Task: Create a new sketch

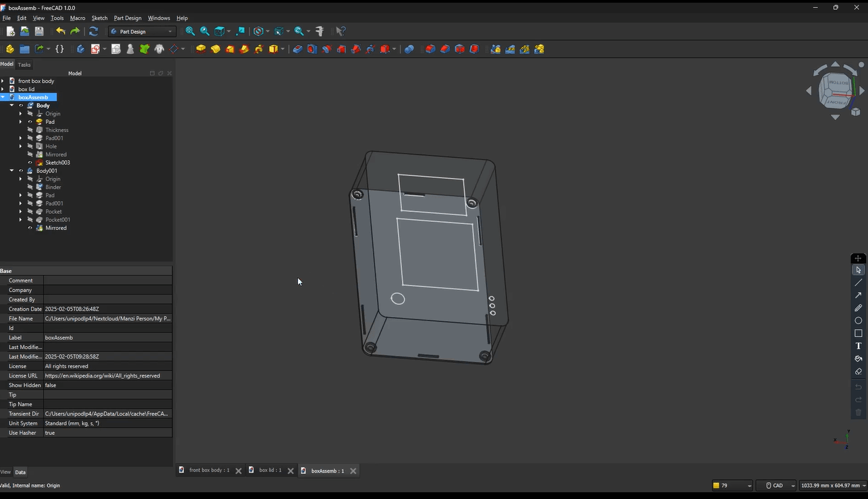Action: point(96,49)
